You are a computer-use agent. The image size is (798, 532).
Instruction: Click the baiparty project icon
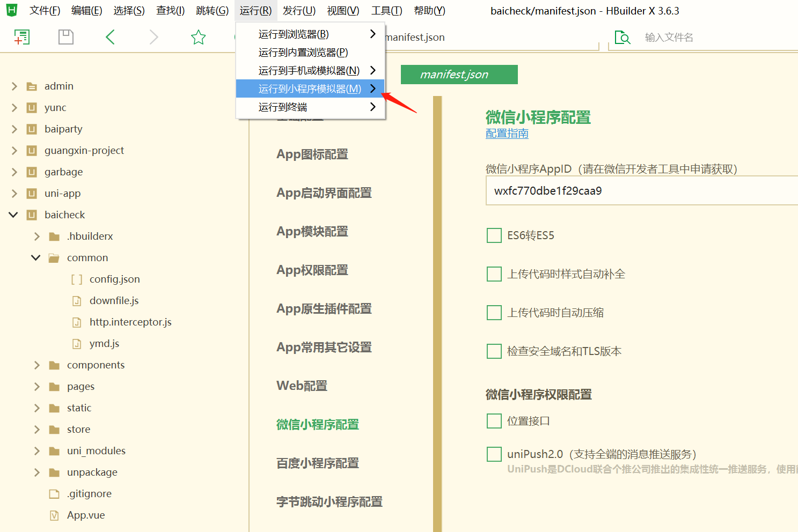[x=32, y=129]
